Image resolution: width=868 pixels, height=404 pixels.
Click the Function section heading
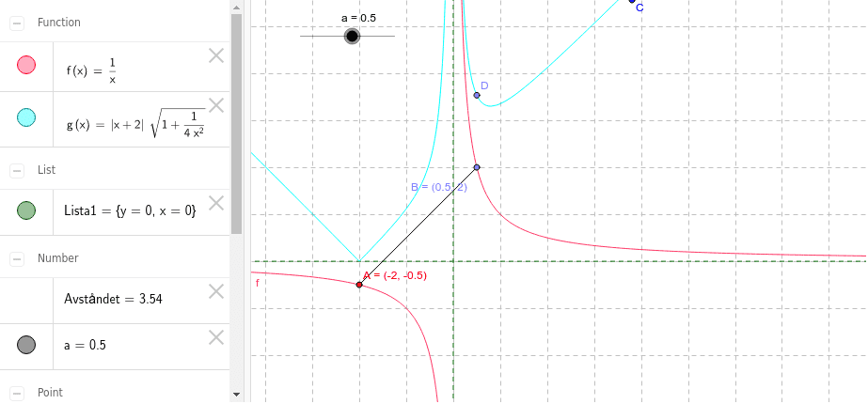coord(58,23)
